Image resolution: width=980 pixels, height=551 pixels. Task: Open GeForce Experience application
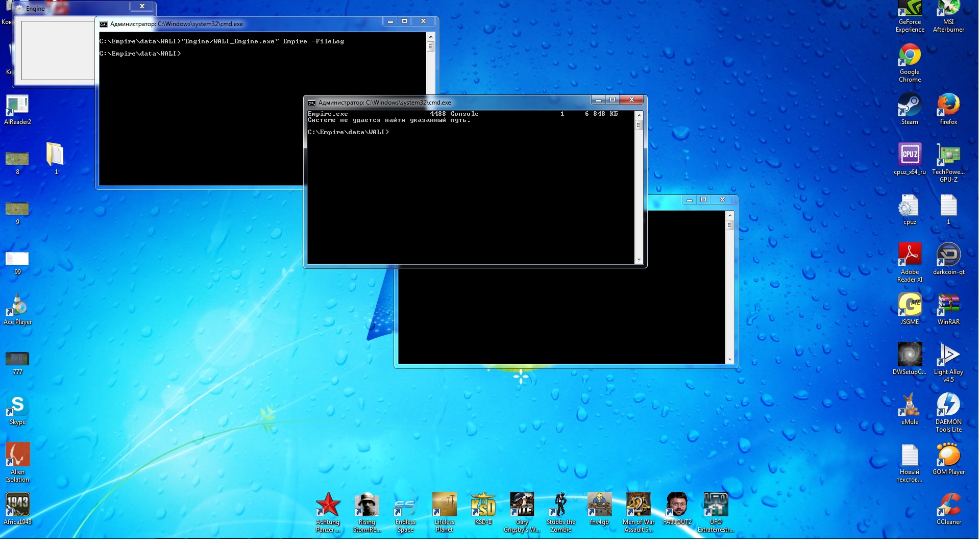[x=910, y=17]
